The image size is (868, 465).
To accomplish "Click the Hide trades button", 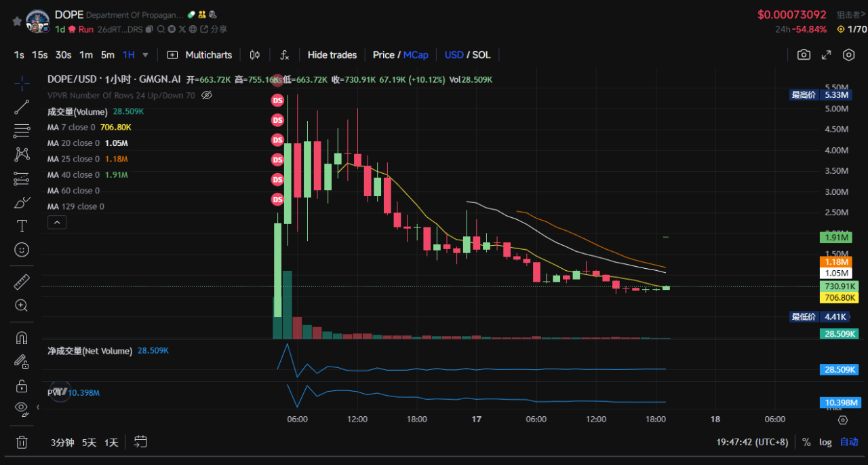I will point(332,55).
